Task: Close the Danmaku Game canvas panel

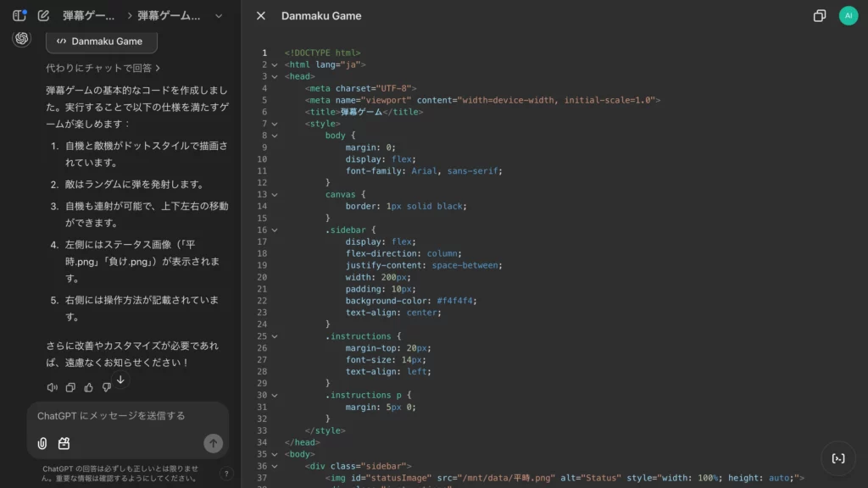Action: (x=261, y=15)
